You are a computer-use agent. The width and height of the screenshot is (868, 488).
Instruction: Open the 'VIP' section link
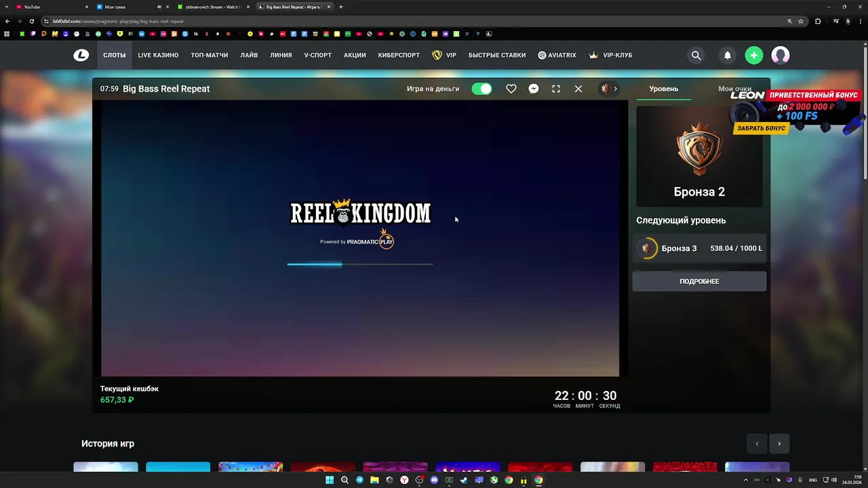(x=444, y=56)
